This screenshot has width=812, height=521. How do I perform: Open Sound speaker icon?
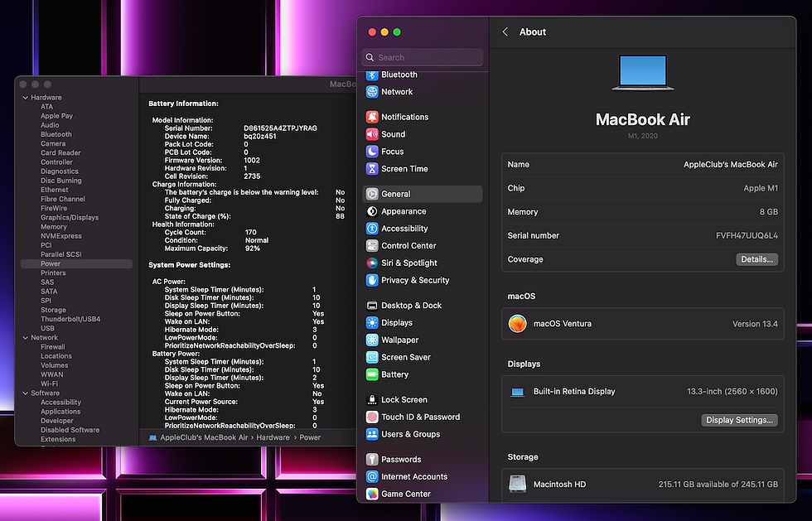pyautogui.click(x=372, y=135)
